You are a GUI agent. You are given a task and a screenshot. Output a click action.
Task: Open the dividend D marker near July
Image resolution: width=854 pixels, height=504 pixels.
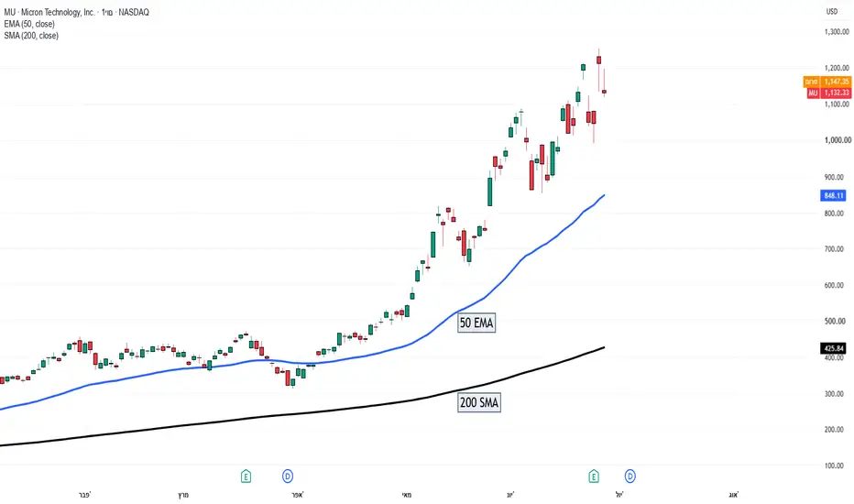630,477
